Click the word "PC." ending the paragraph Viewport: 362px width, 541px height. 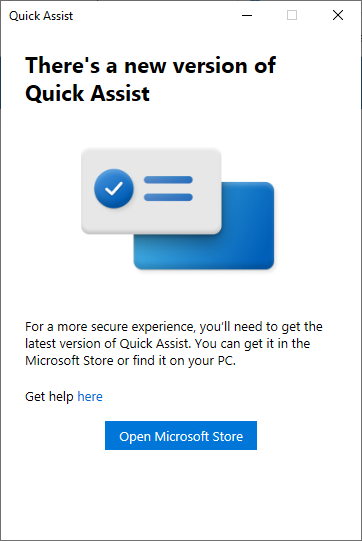227,361
